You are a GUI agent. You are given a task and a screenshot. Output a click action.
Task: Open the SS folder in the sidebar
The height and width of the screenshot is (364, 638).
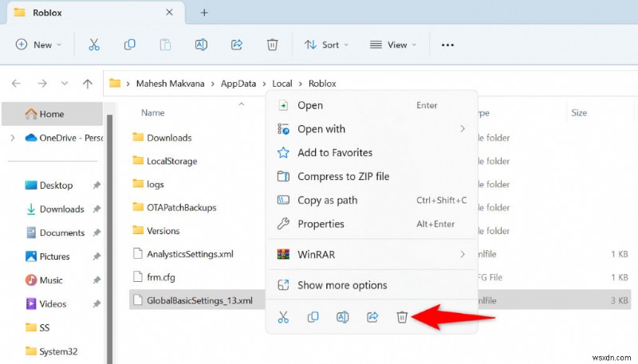[x=37, y=328]
